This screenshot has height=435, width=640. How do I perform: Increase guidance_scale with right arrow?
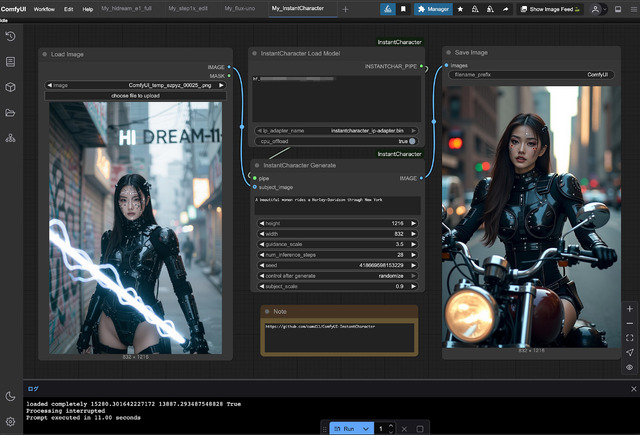click(413, 244)
